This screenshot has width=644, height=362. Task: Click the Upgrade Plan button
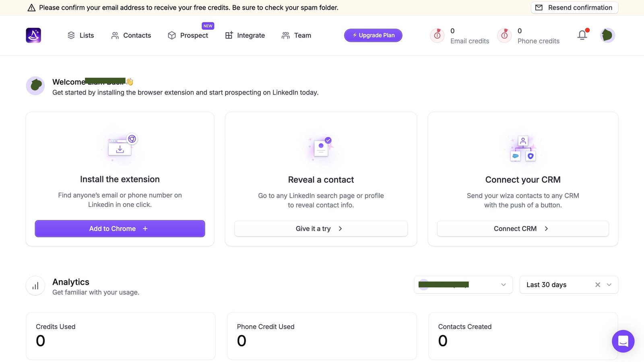coord(373,35)
